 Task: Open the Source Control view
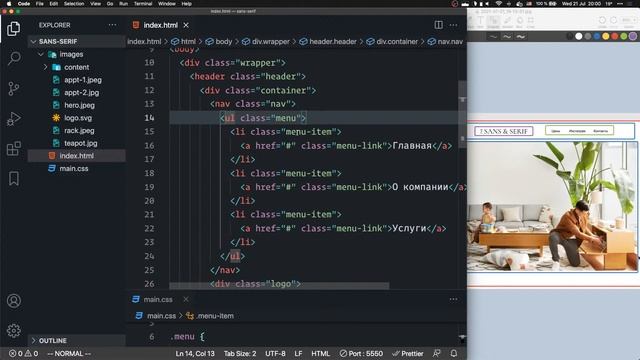click(13, 89)
